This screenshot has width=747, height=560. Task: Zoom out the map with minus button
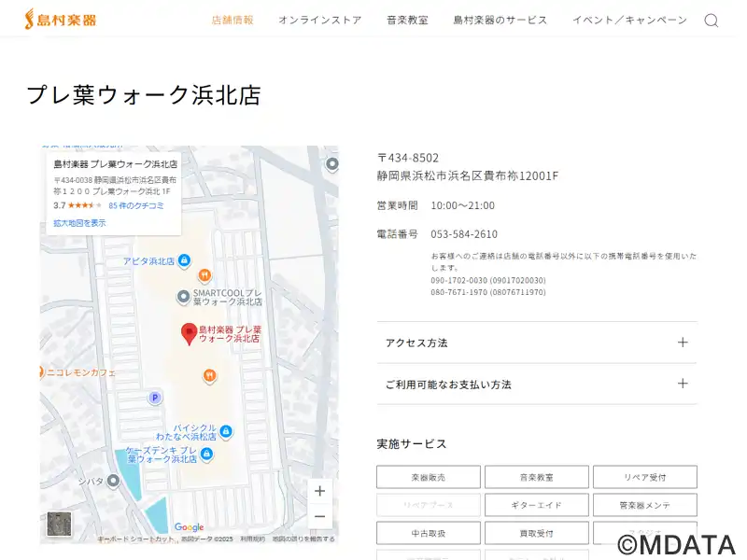click(x=320, y=516)
